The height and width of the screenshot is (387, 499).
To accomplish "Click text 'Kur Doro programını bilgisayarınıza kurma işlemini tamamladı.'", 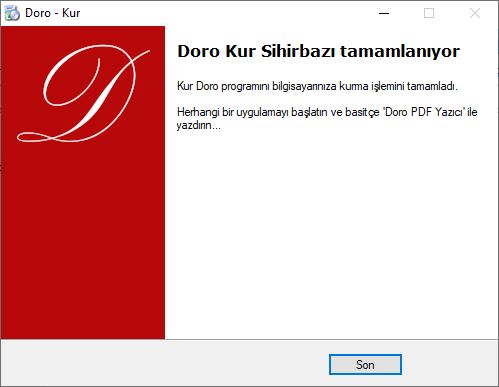I will 317,86.
